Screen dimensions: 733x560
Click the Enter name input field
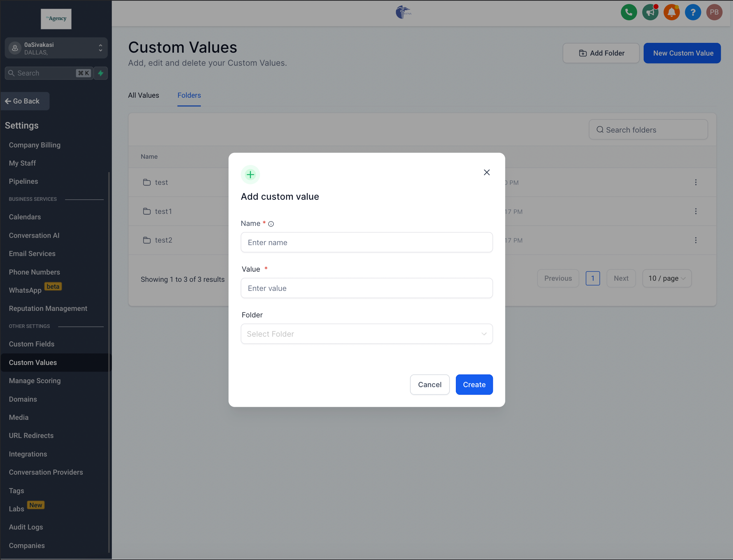point(366,242)
